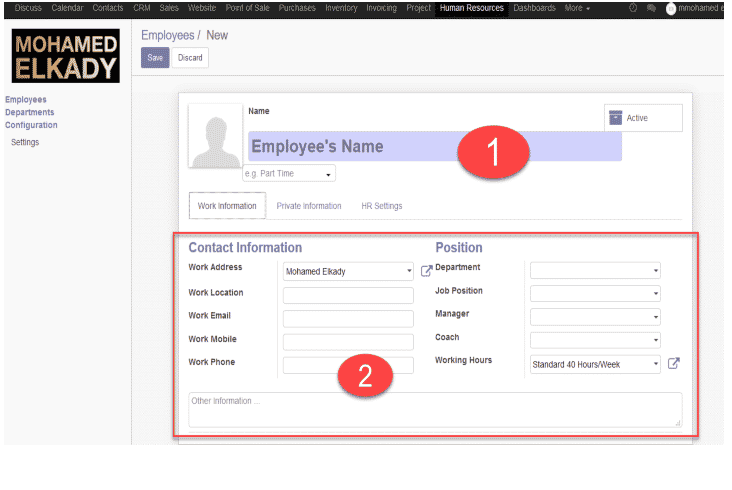Click the Work Email input field
The image size is (732, 490).
pos(348,318)
